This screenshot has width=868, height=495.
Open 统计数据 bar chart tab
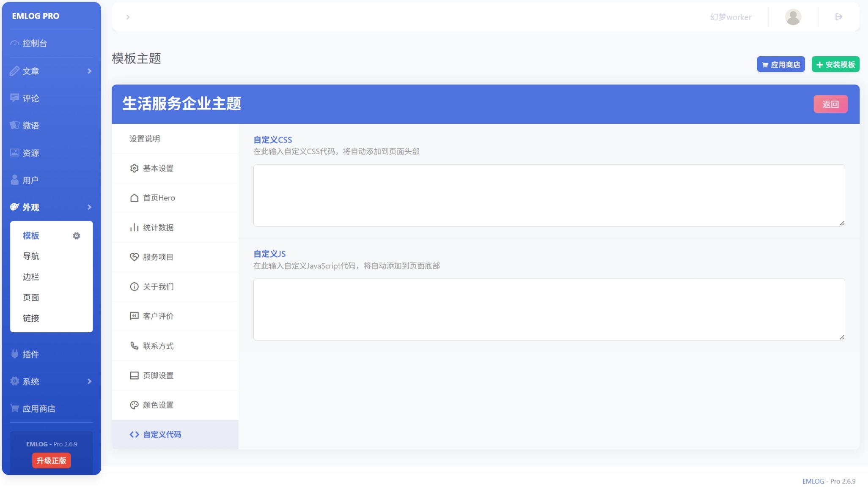tap(158, 227)
